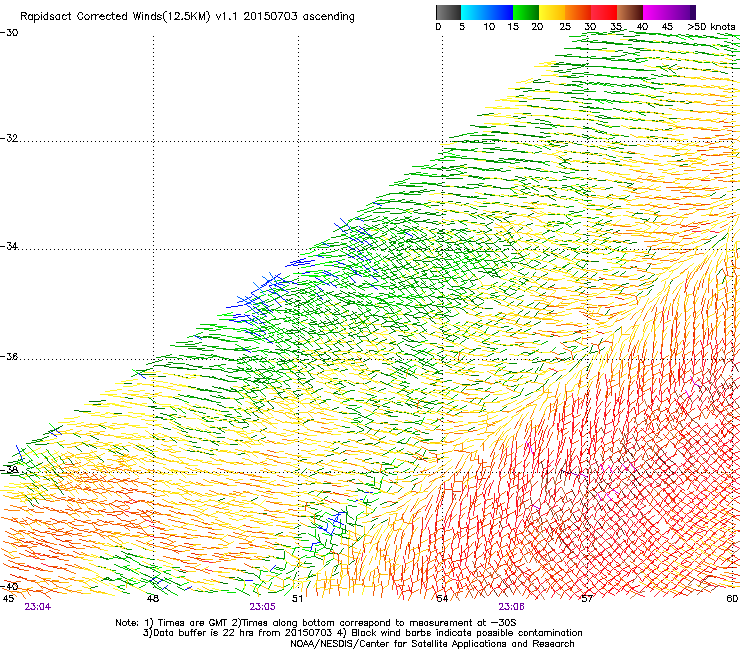The image size is (740, 650).
Task: Click the longitude label 48
Action: [x=153, y=599]
